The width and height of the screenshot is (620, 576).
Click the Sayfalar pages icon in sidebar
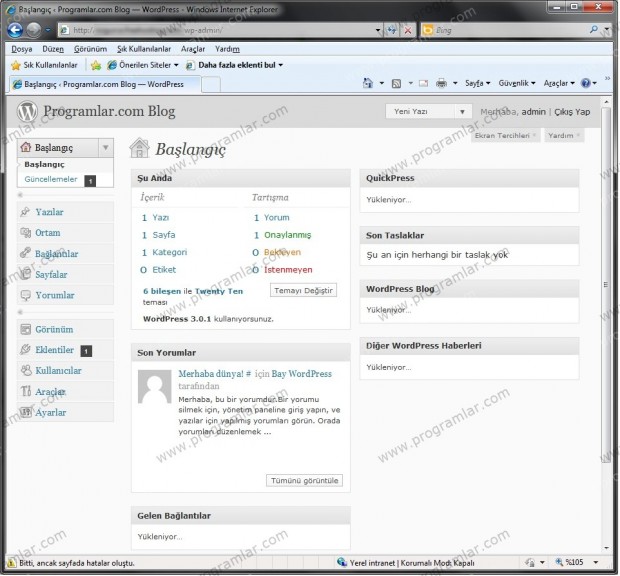tap(26, 274)
